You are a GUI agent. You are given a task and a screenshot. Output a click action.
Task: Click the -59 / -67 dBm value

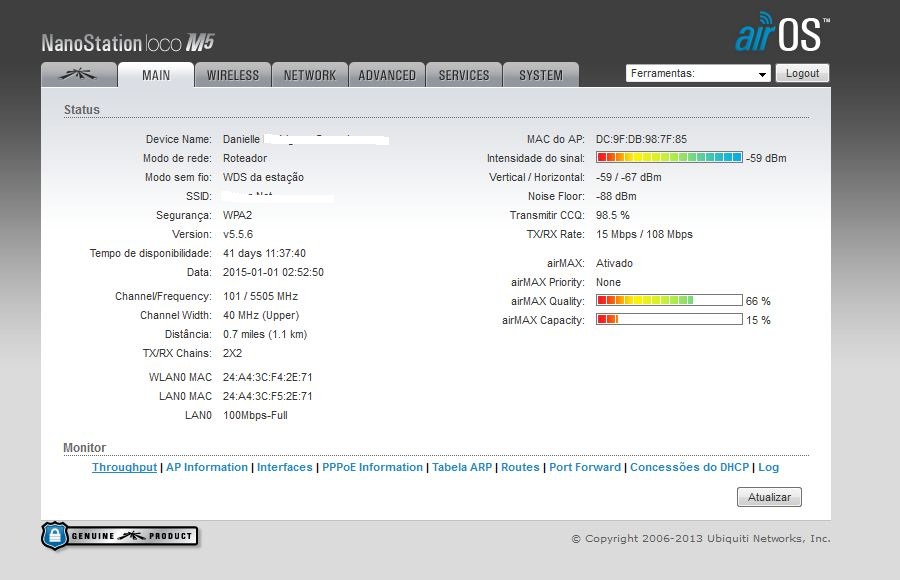click(x=629, y=177)
